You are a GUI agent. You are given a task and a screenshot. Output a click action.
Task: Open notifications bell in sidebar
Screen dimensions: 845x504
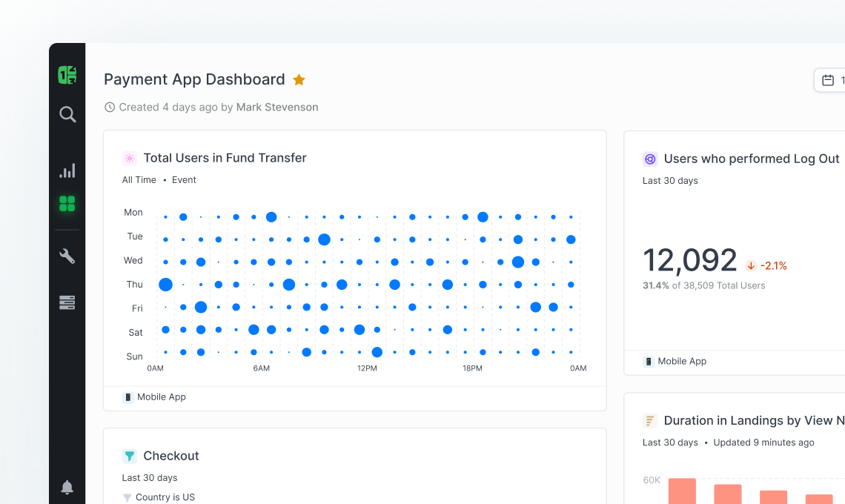point(67,487)
